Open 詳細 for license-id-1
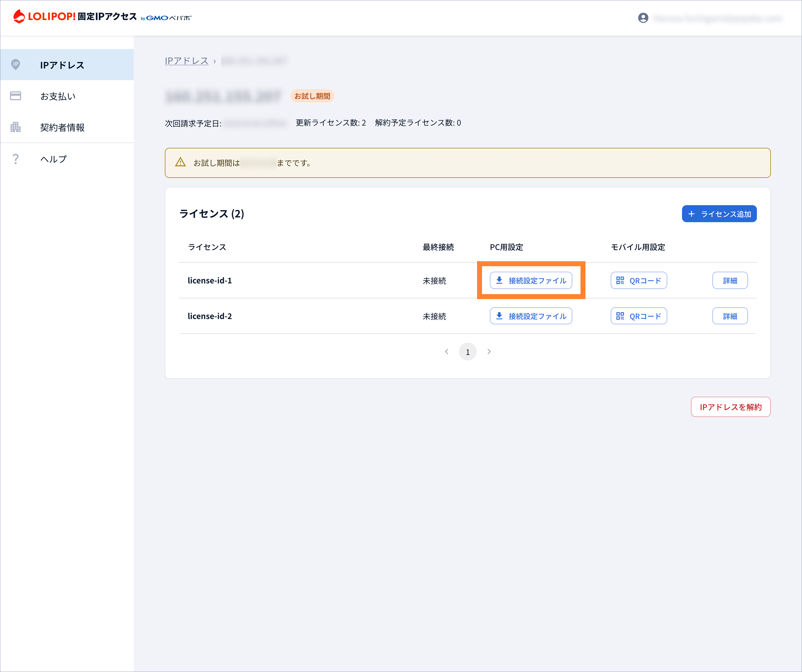The image size is (802, 672). [x=730, y=280]
